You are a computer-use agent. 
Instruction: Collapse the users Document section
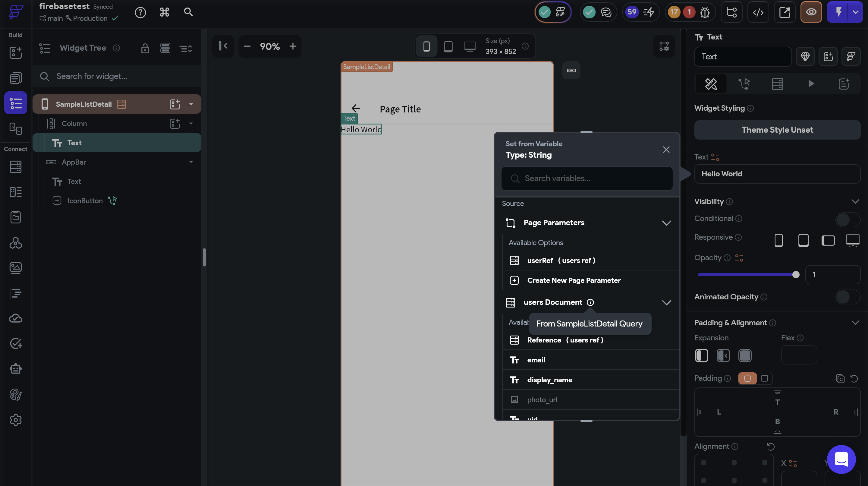[x=666, y=303]
